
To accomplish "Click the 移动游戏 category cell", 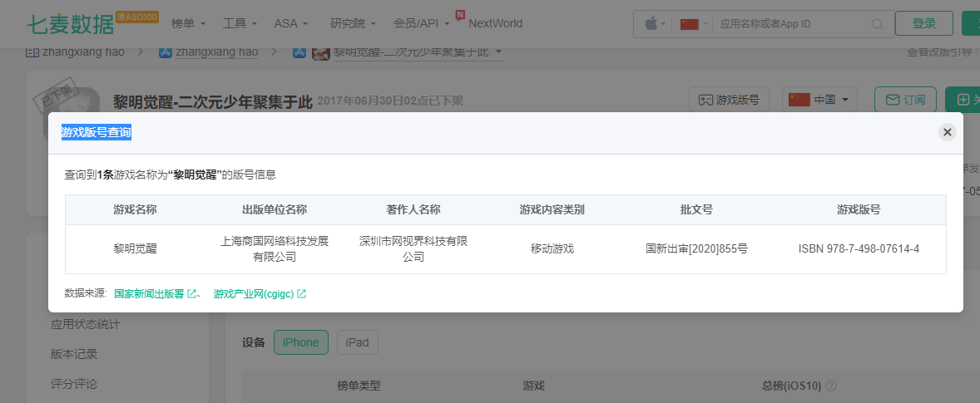I will (x=552, y=249).
